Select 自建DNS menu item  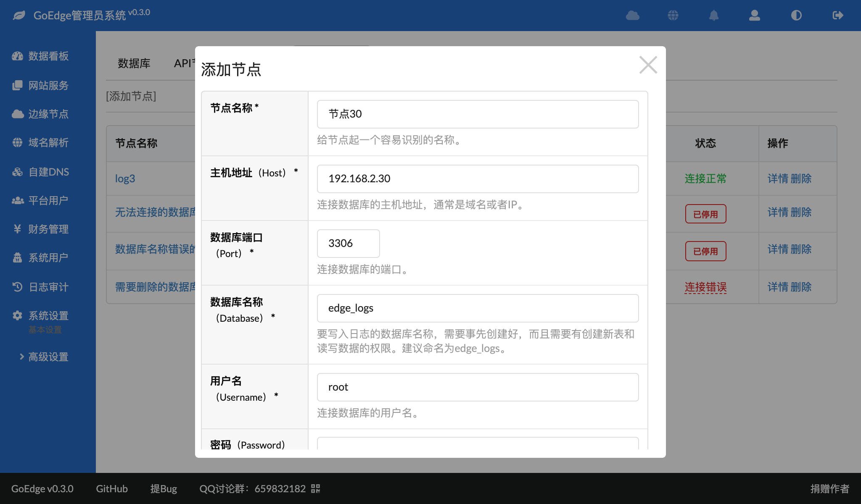[49, 172]
